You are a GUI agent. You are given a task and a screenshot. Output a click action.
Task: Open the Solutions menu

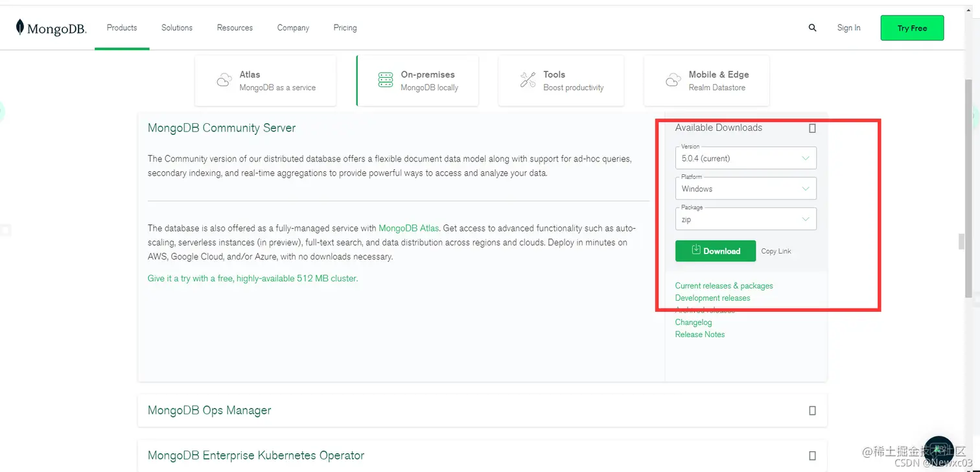[x=177, y=28]
